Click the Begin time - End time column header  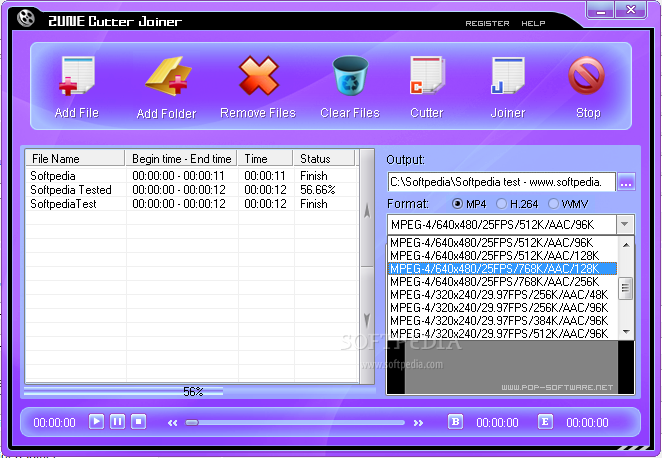click(181, 159)
